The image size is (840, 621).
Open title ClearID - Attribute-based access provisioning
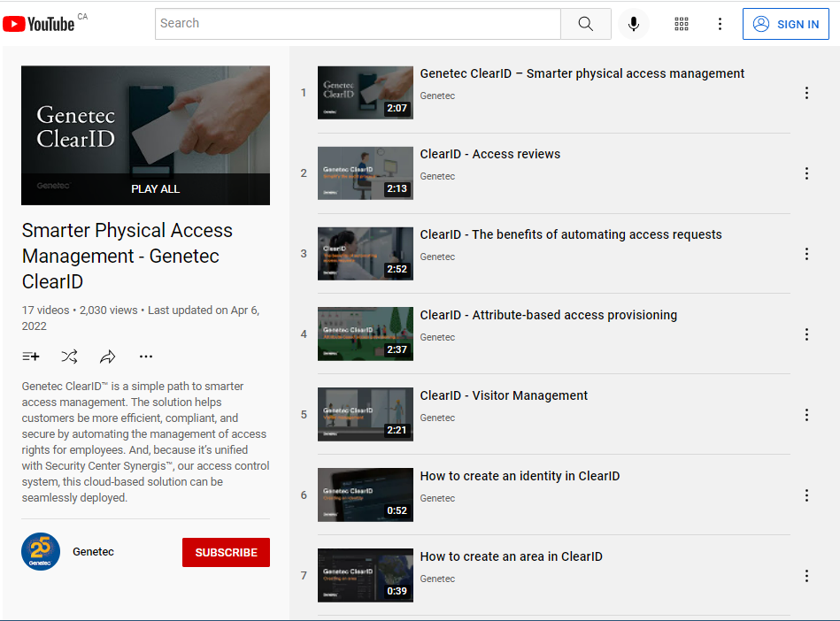pyautogui.click(x=548, y=315)
